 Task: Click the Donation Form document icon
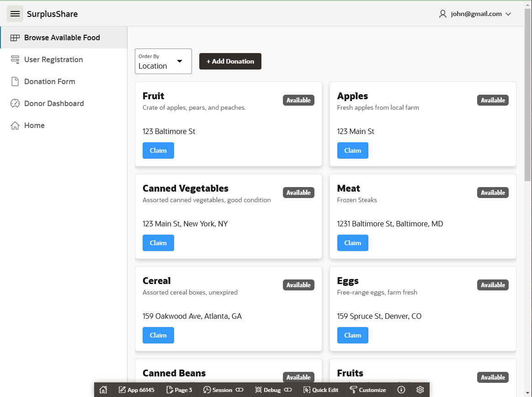coord(15,81)
